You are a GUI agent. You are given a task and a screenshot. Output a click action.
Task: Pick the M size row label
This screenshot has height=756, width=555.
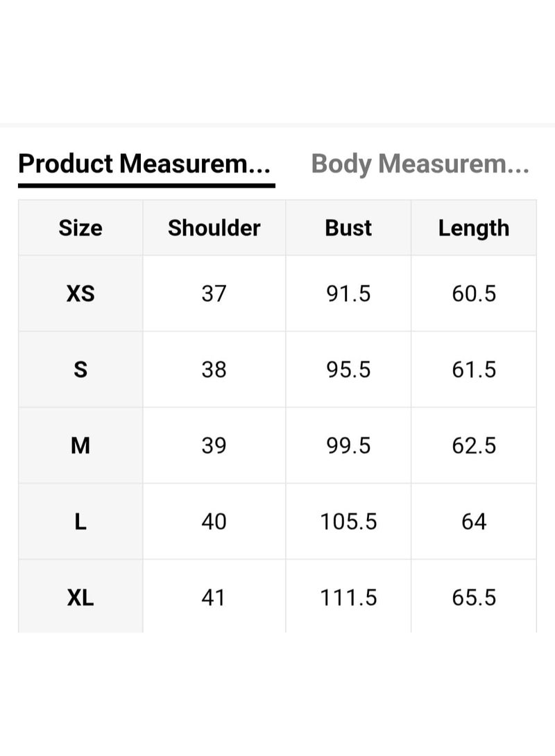coord(80,445)
